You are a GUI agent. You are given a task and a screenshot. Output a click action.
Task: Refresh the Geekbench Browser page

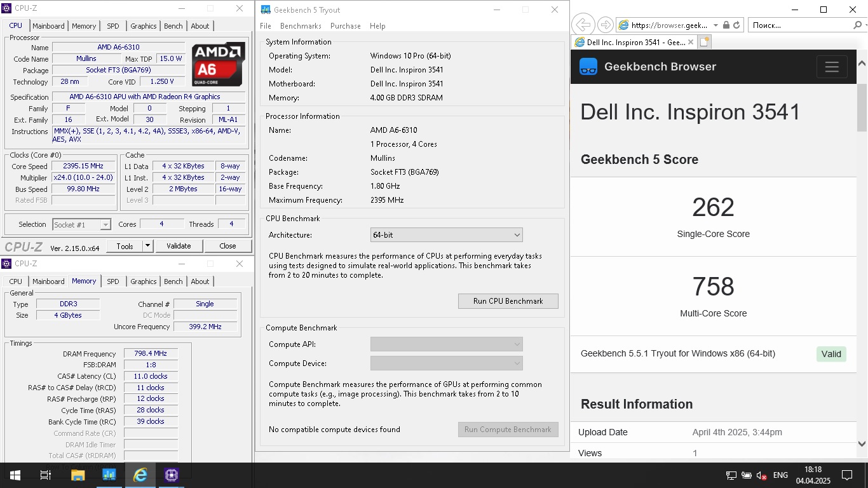(x=736, y=25)
